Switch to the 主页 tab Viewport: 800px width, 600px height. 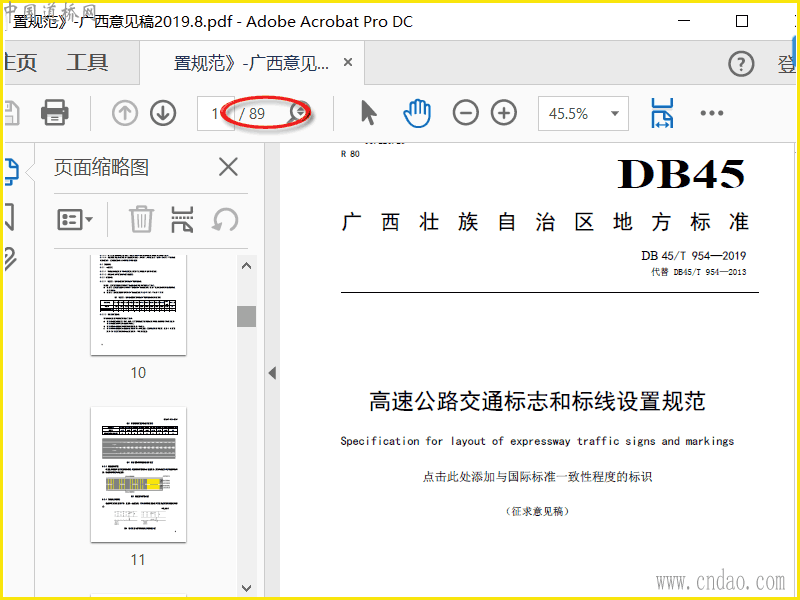pyautogui.click(x=20, y=63)
